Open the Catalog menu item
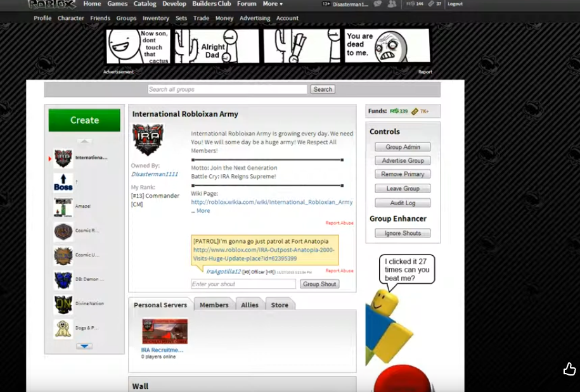This screenshot has width=580, height=392. (145, 4)
